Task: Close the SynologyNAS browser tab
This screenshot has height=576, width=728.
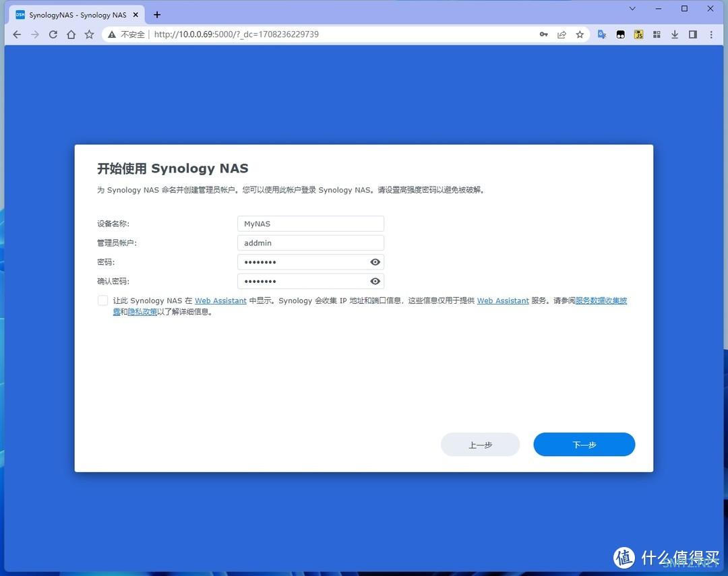Action: [x=135, y=15]
